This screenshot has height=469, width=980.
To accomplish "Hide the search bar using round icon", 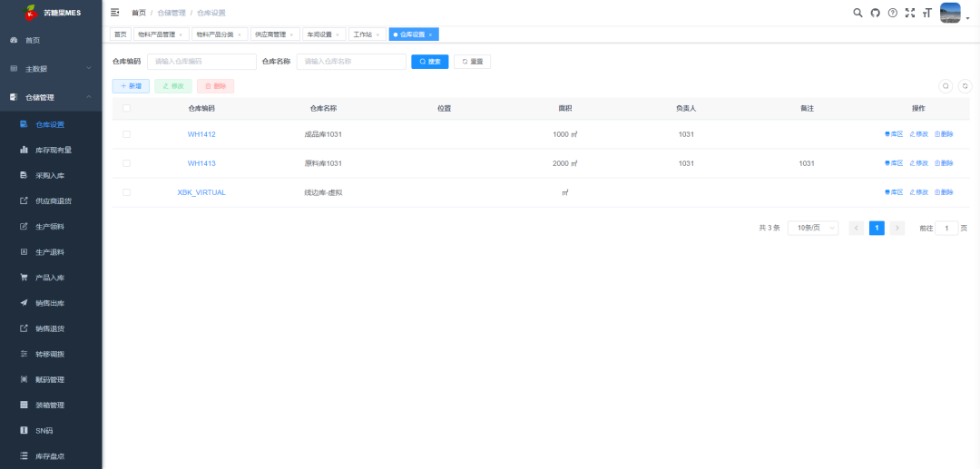I will (946, 86).
